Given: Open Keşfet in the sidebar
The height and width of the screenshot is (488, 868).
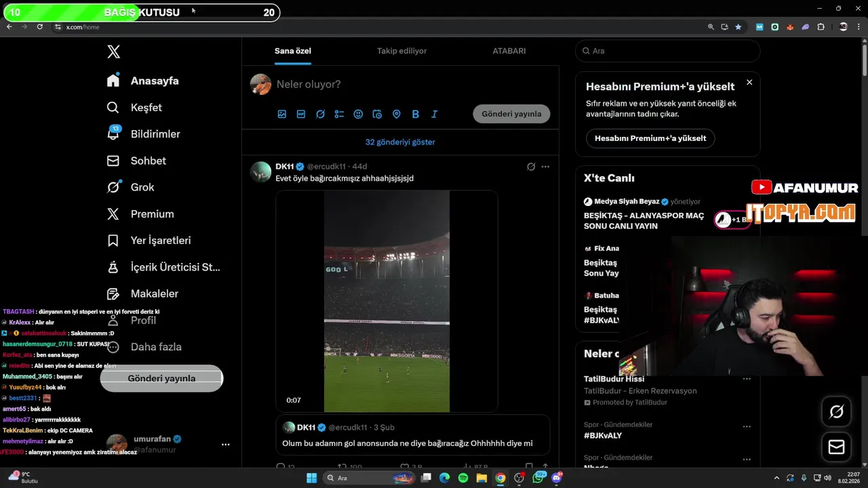Looking at the screenshot, I should click(135, 107).
